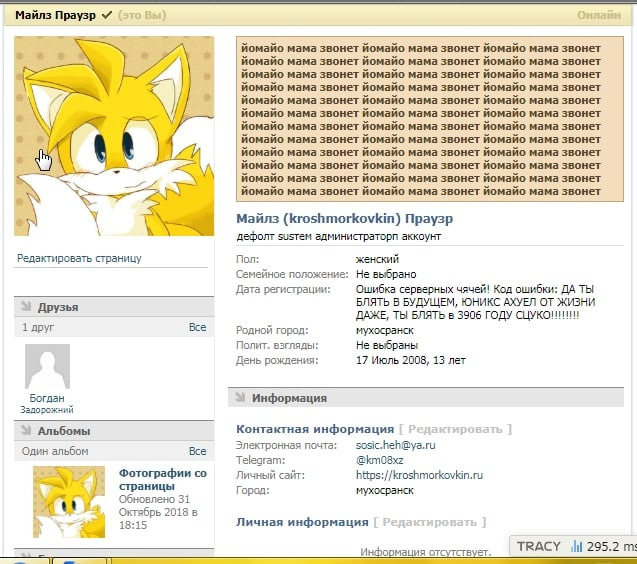
Task: Collapse the Друзья section arrow
Action: tap(26, 306)
